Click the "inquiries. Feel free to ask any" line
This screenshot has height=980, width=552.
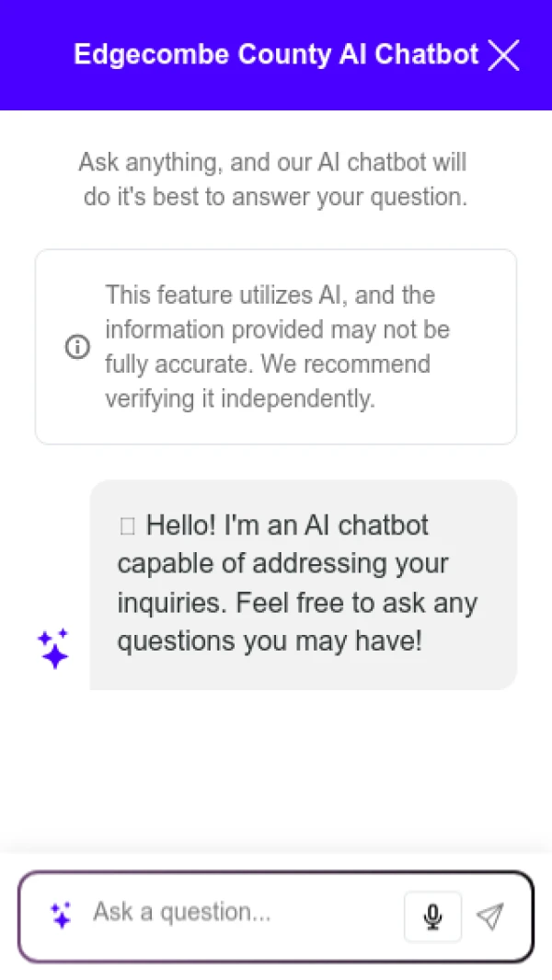tap(297, 603)
